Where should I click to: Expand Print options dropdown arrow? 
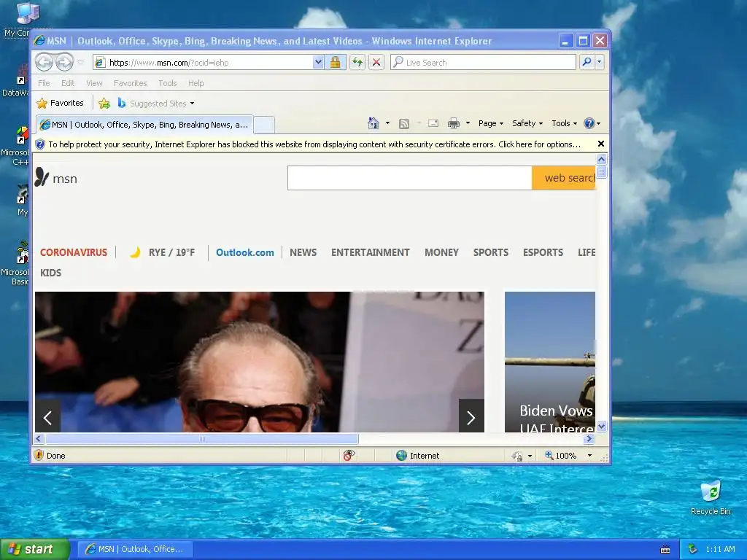(468, 123)
